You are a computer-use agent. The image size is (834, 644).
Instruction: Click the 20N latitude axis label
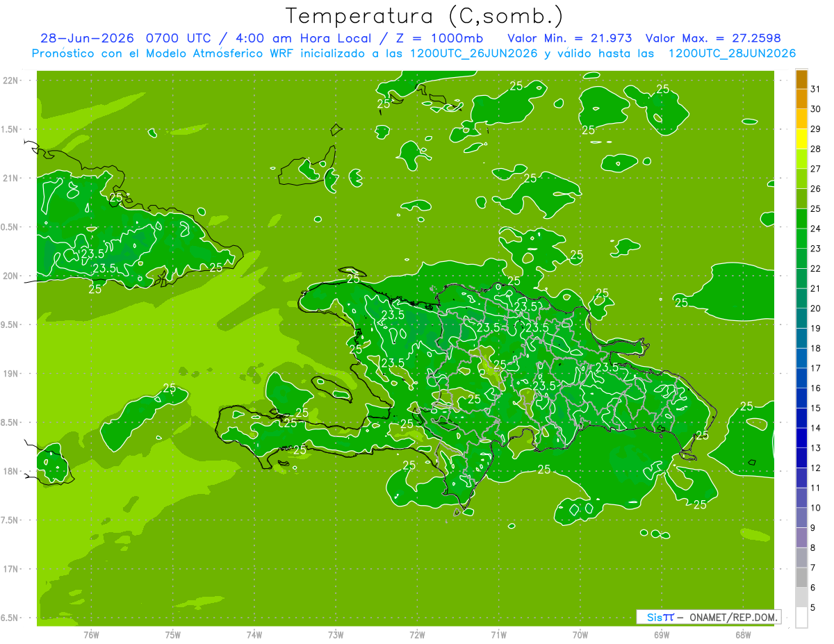tap(12, 276)
